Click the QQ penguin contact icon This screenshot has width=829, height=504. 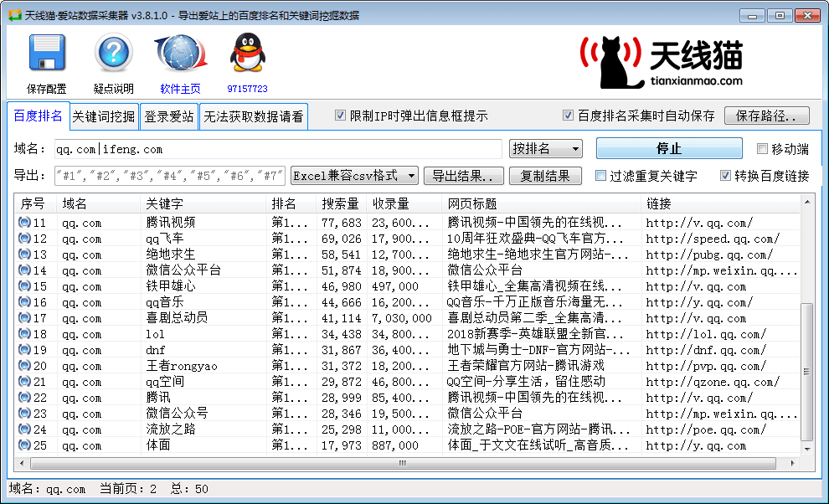click(247, 53)
